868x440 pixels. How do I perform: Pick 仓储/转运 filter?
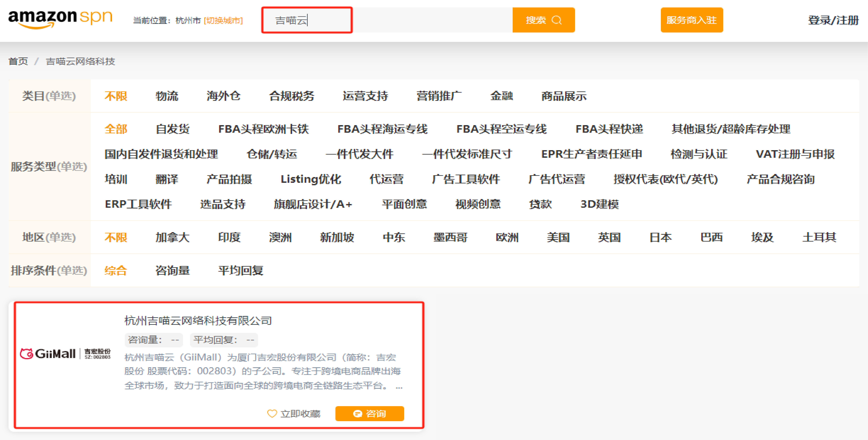point(272,154)
